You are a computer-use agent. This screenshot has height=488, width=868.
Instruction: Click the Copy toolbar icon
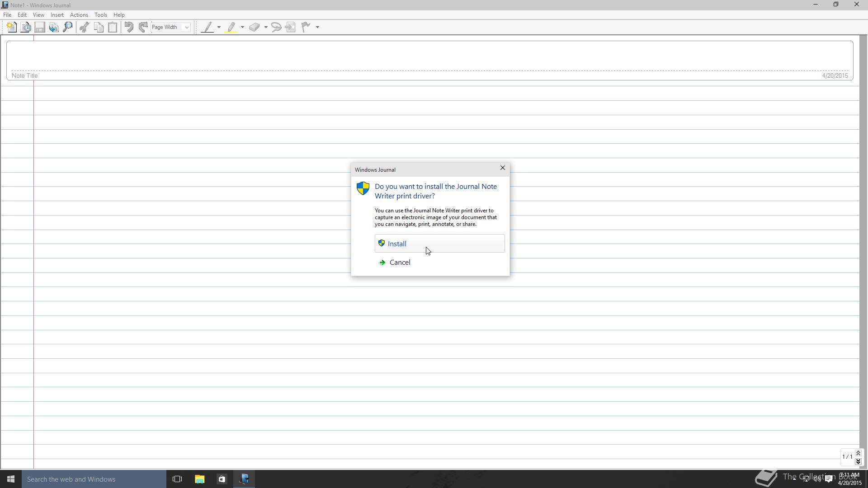pyautogui.click(x=99, y=27)
